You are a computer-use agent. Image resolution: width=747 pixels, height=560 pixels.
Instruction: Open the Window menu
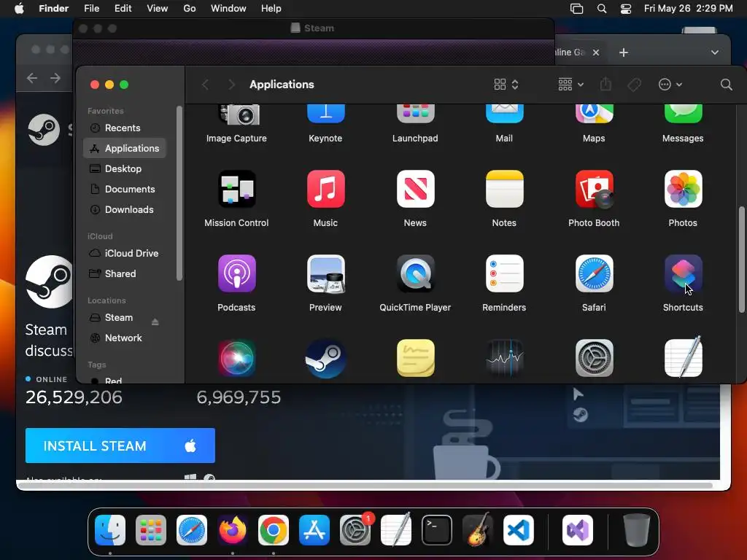click(228, 9)
